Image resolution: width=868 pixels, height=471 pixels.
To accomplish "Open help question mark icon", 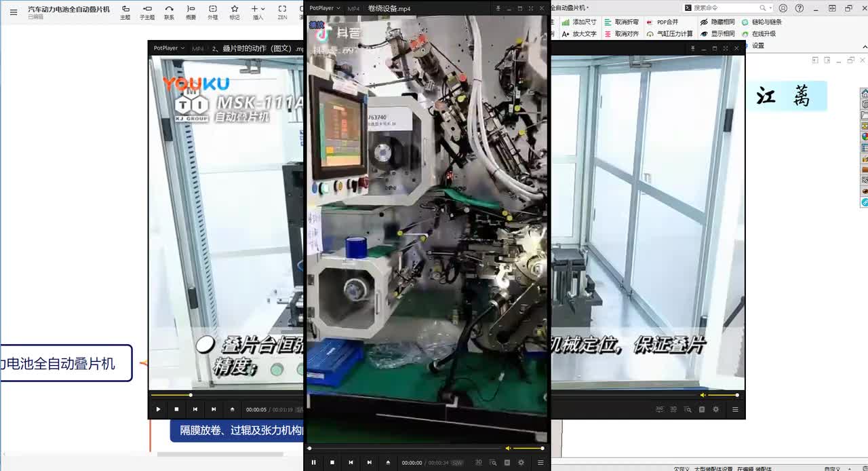I will tap(799, 8).
